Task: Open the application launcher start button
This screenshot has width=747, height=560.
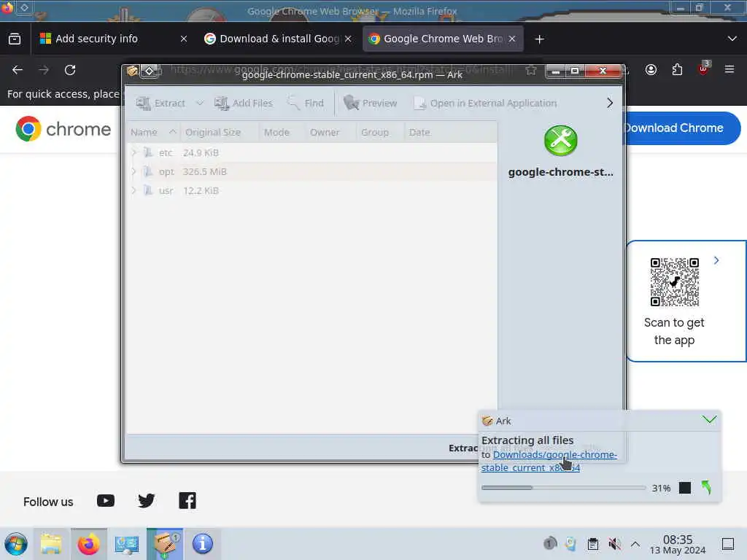Action: [16, 544]
